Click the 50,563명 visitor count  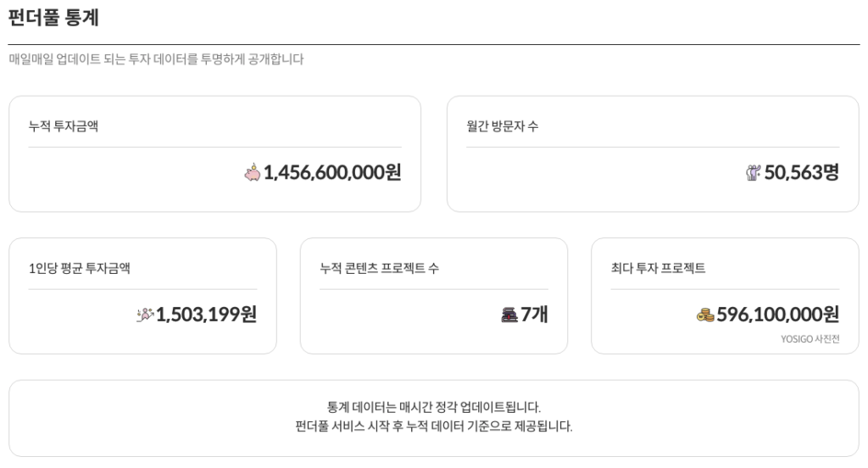tap(801, 173)
